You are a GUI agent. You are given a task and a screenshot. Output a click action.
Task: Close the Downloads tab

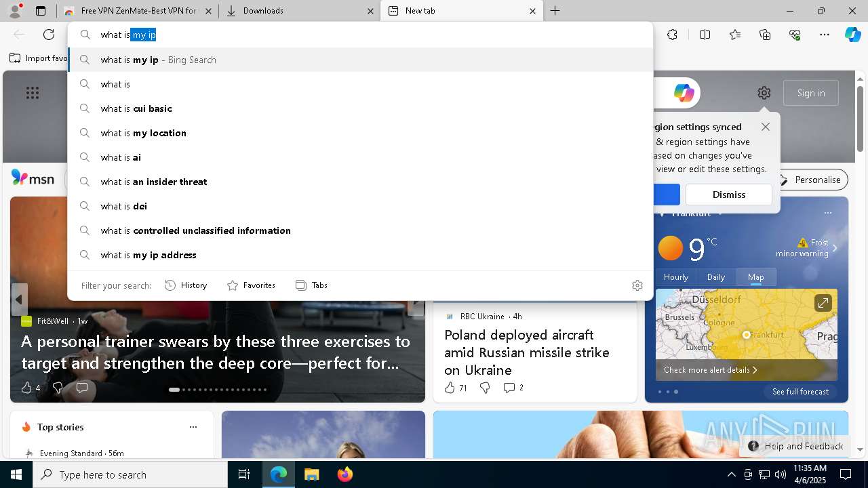tap(370, 11)
